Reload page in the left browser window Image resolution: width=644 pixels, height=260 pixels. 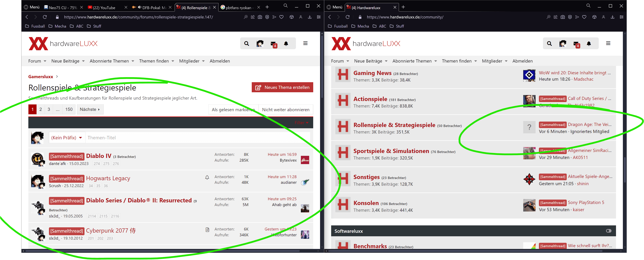click(45, 17)
